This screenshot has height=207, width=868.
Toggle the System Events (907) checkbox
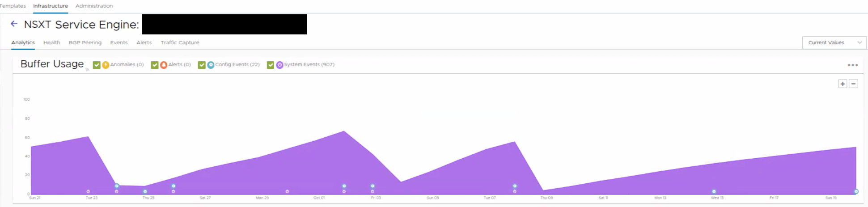click(x=271, y=65)
